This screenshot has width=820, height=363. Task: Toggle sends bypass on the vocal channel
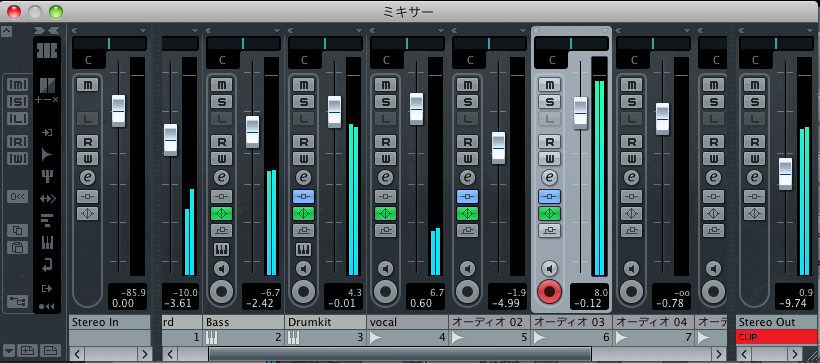(x=385, y=230)
